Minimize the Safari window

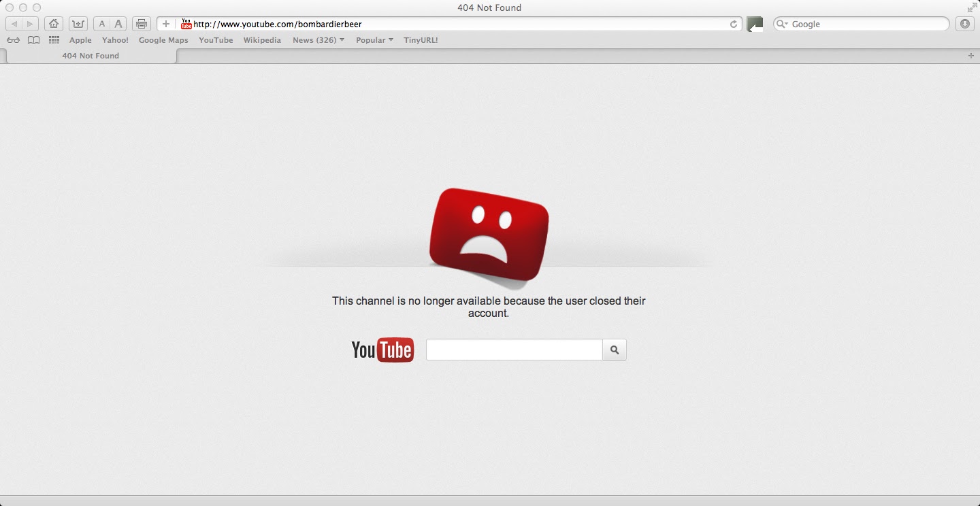[x=23, y=7]
